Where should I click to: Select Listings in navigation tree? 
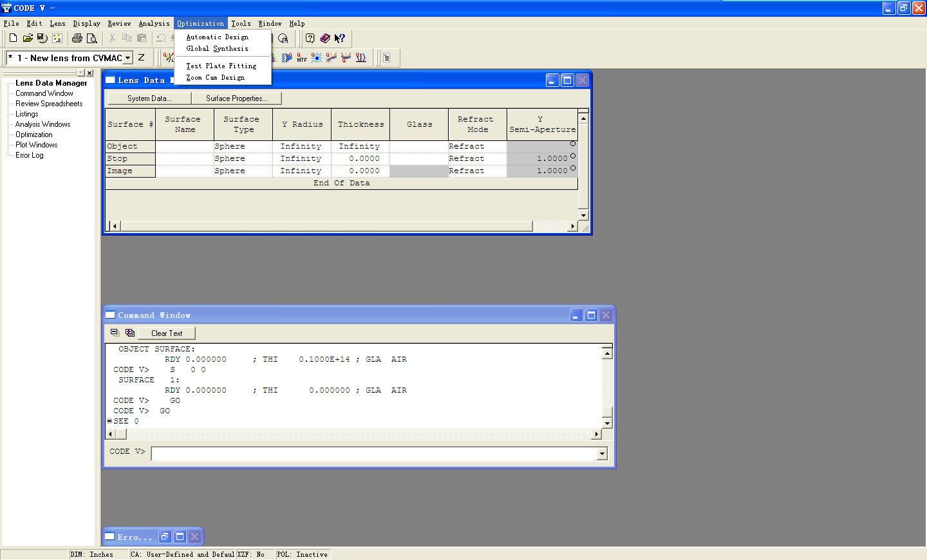click(x=27, y=114)
